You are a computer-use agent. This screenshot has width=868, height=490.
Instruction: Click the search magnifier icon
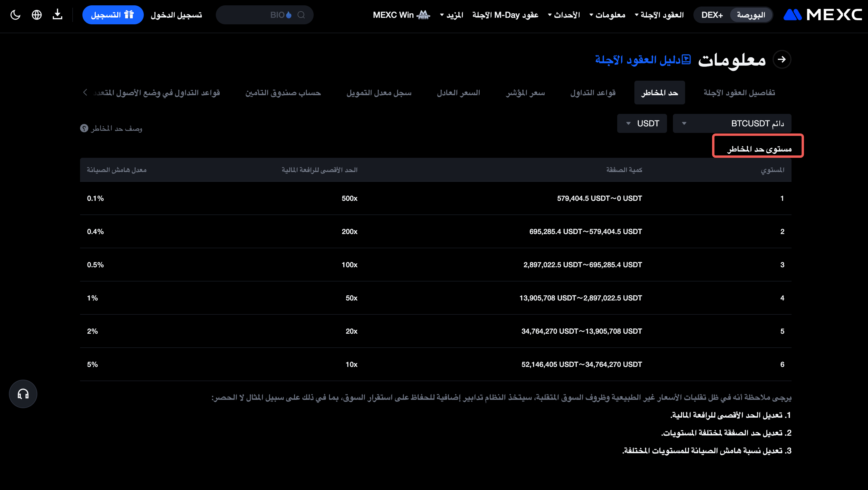pyautogui.click(x=301, y=15)
